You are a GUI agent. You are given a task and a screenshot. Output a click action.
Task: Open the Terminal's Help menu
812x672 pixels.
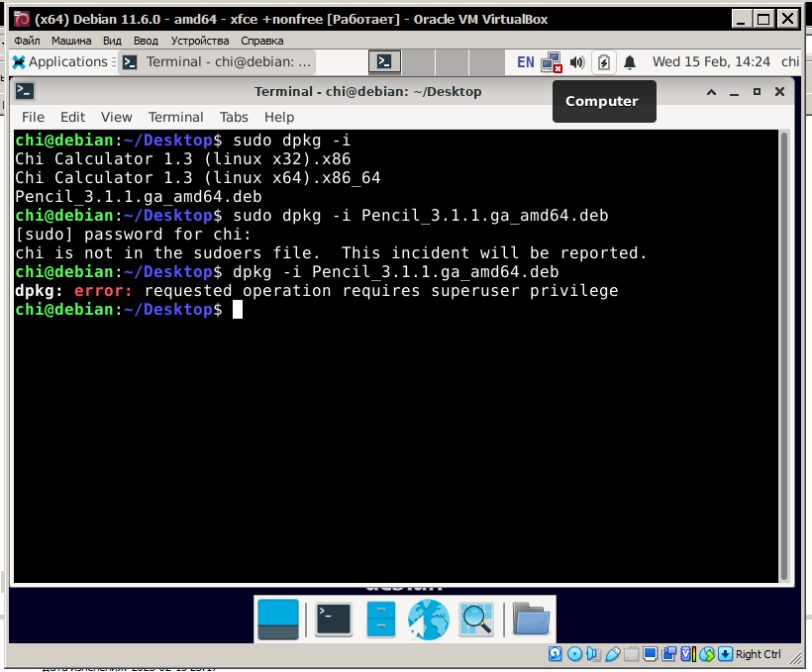coord(279,118)
